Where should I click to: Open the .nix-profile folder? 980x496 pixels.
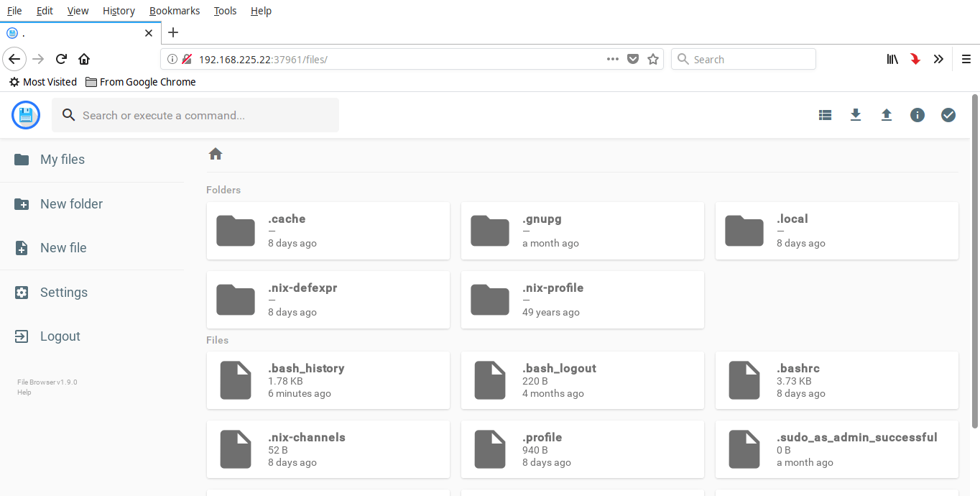click(583, 300)
